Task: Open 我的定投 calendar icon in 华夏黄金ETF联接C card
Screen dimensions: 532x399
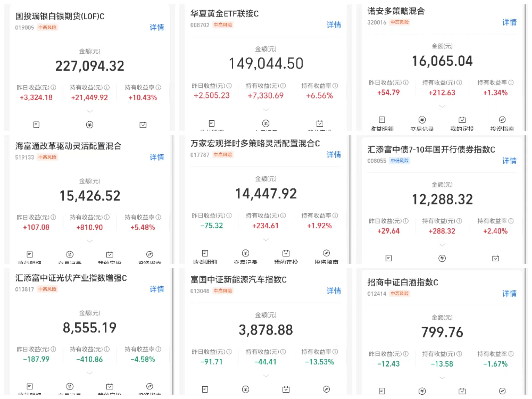Action: pyautogui.click(x=319, y=123)
